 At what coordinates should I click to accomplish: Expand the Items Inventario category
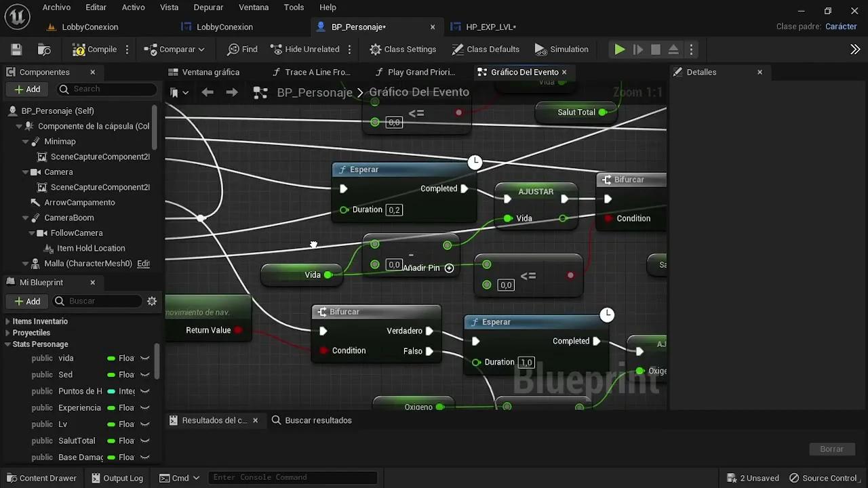pos(7,321)
